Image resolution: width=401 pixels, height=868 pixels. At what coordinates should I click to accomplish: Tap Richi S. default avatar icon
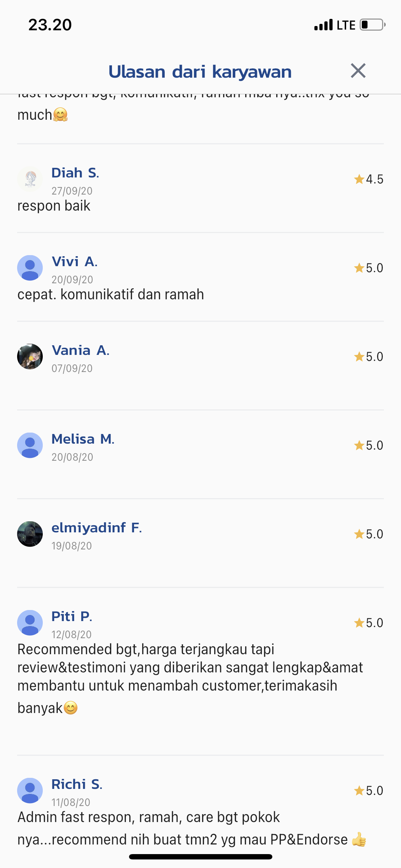click(30, 790)
